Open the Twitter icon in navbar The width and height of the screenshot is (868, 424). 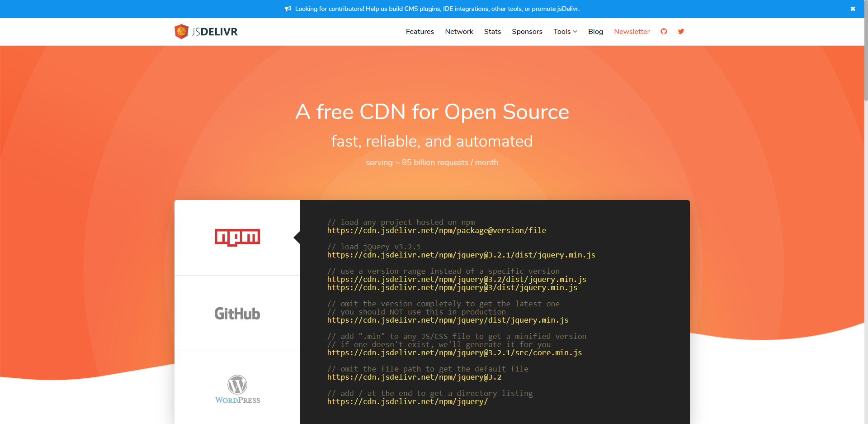point(681,32)
